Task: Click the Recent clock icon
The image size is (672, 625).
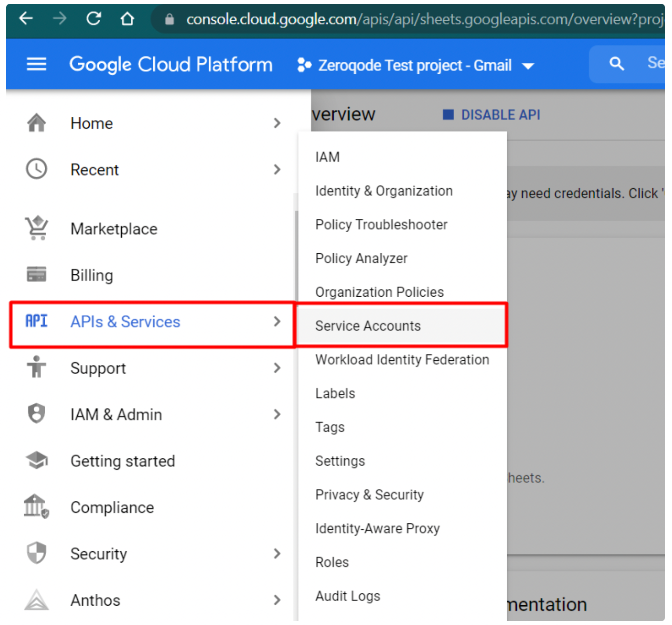Action: 36,169
